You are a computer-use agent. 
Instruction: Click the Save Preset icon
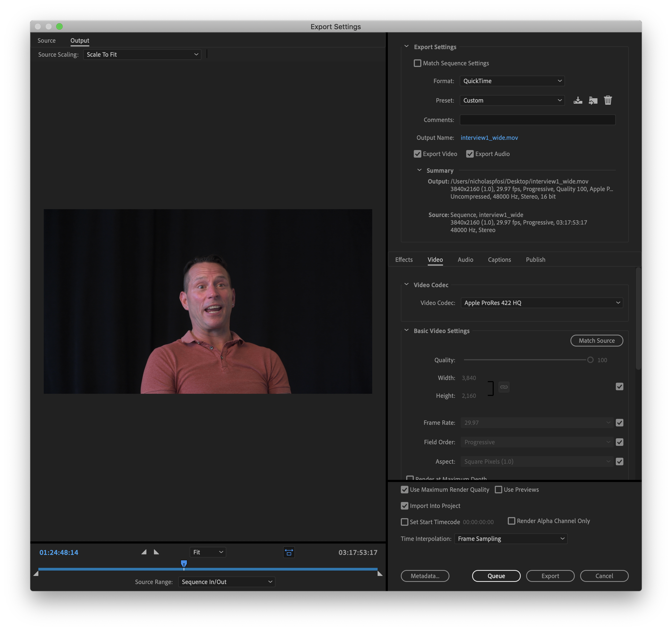(x=578, y=100)
